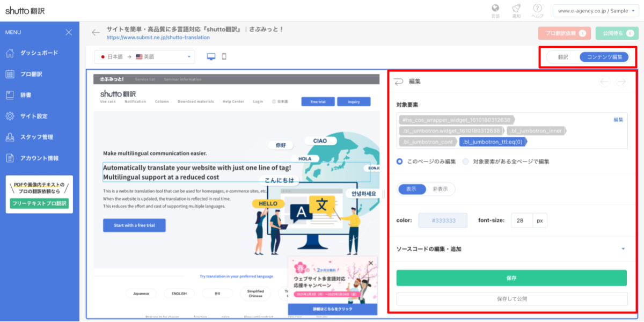Click the font-size 28 input field

521,221
